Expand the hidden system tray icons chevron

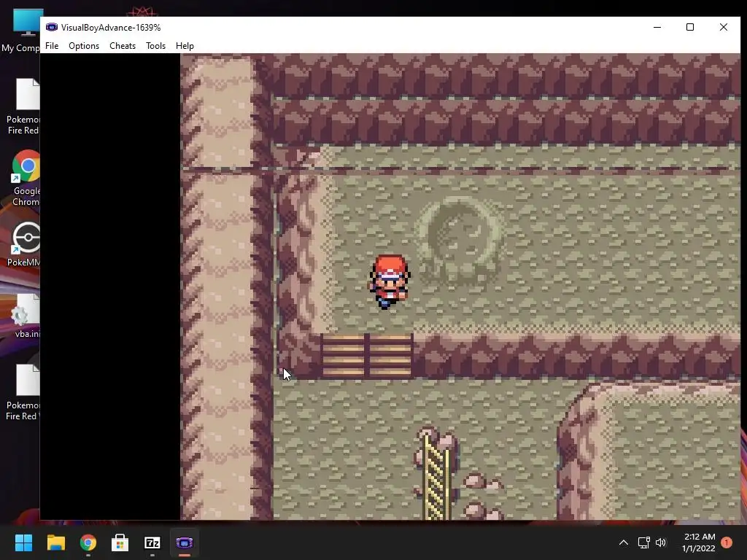[623, 542]
